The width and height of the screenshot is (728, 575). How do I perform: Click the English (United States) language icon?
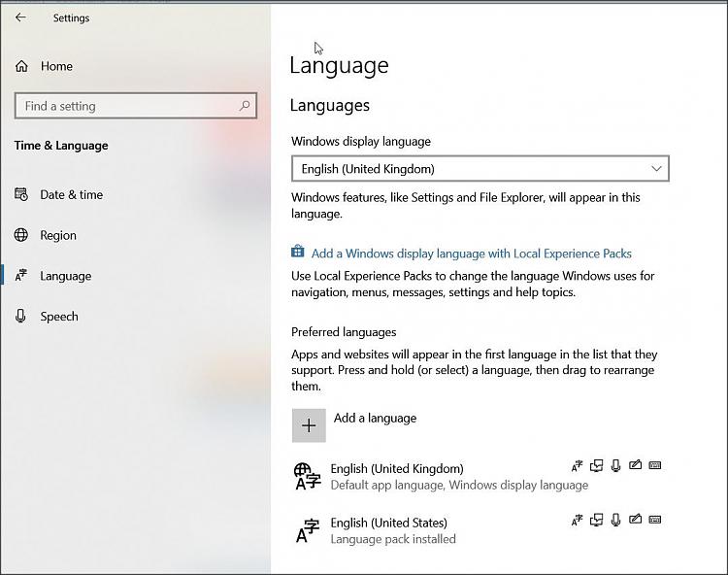point(308,531)
